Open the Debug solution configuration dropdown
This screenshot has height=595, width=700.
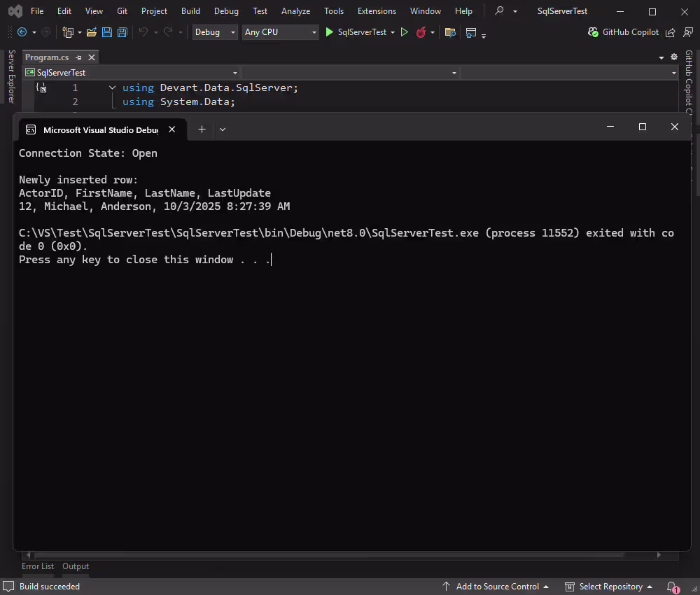click(x=231, y=32)
